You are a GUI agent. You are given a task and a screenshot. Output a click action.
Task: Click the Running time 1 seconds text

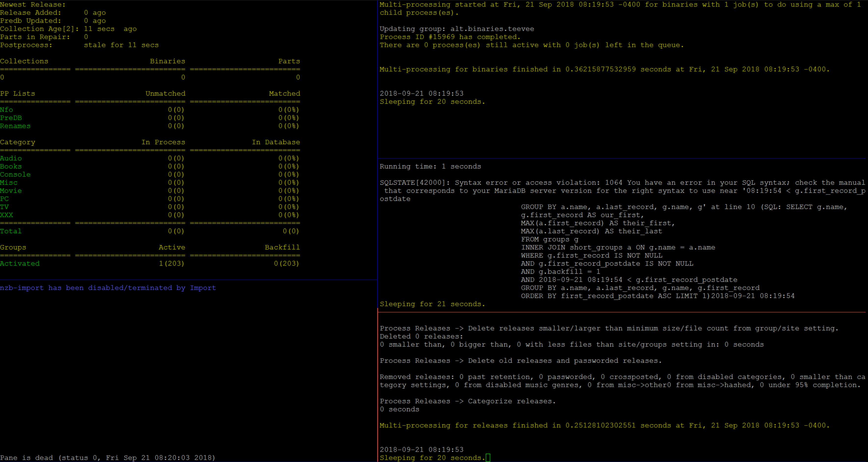coord(430,166)
